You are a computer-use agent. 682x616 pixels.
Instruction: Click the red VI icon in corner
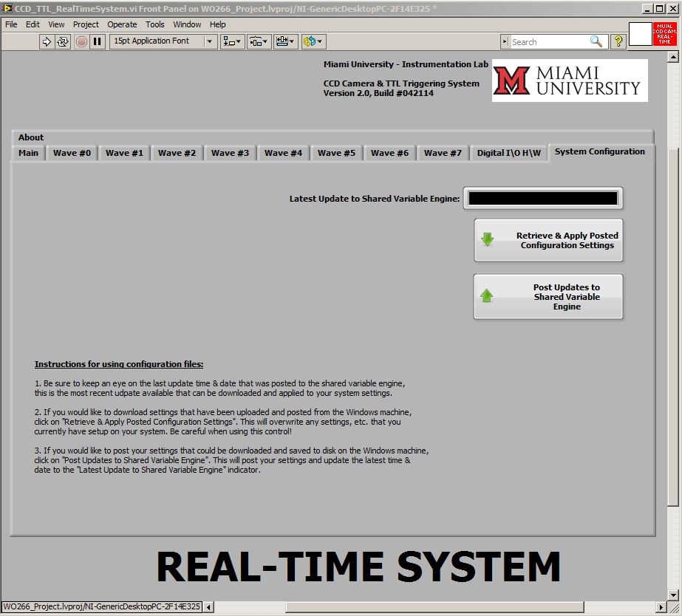point(664,34)
